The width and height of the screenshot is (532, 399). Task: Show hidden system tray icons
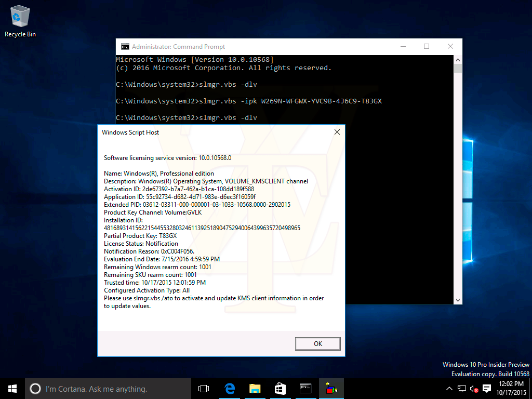(x=449, y=389)
